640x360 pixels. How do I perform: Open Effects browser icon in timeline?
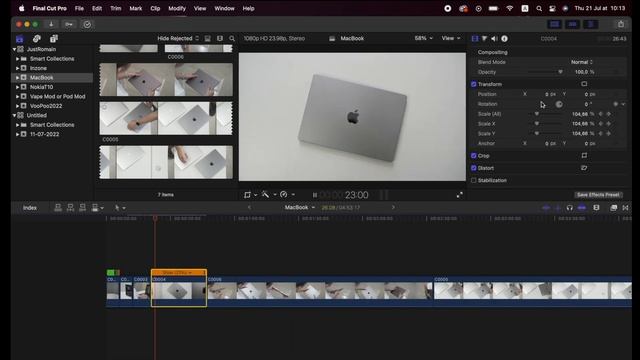point(613,208)
